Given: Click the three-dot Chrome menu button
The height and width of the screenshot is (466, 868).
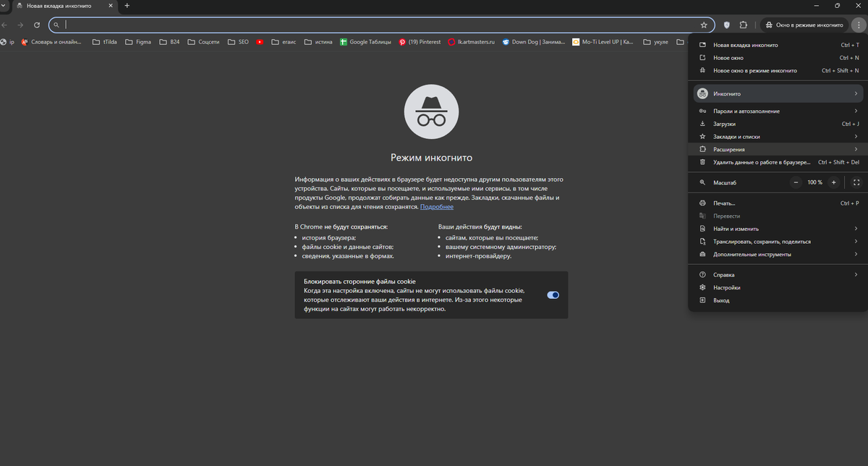Looking at the screenshot, I should pyautogui.click(x=858, y=25).
